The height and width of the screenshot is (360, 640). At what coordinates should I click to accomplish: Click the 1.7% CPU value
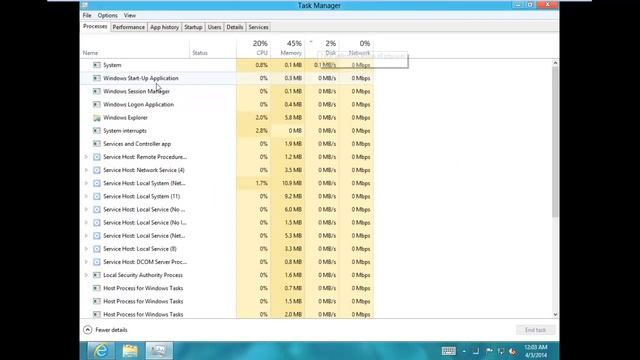(262, 183)
